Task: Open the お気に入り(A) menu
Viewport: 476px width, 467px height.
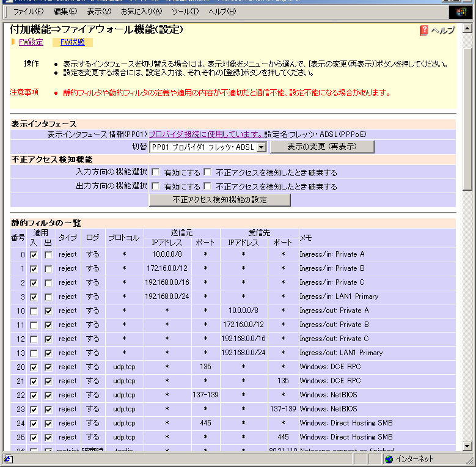Action: (141, 12)
